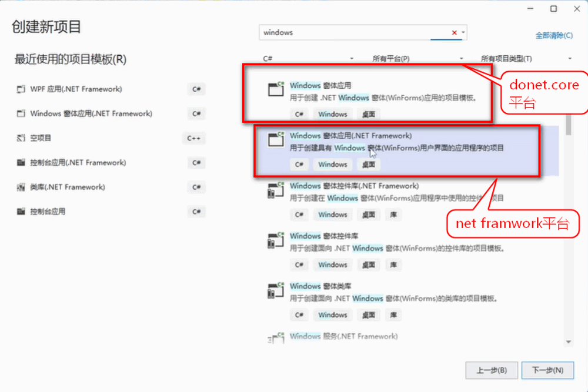Click the Windows 服务(.NET Framework) icon
The image size is (588, 392).
(x=276, y=338)
